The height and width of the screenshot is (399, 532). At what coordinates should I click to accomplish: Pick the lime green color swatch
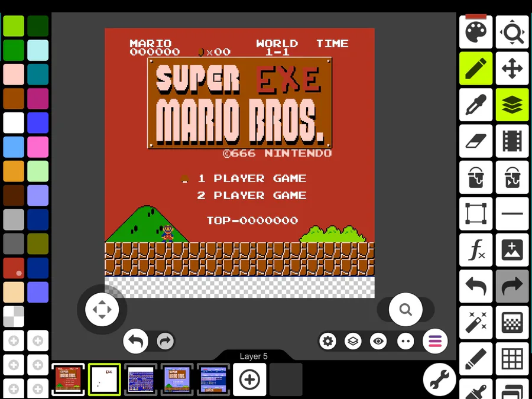(14, 26)
